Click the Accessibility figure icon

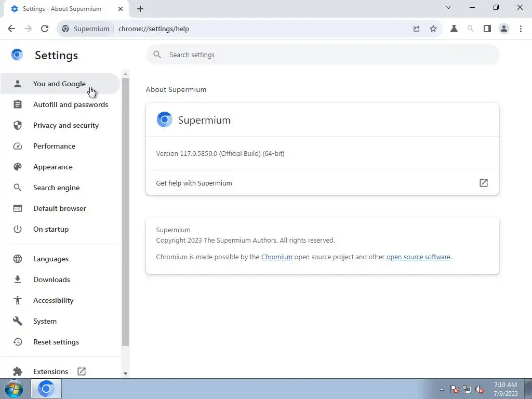click(18, 300)
